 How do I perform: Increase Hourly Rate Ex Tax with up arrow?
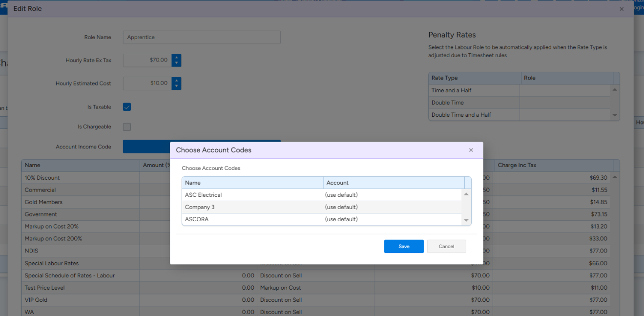coord(176,57)
